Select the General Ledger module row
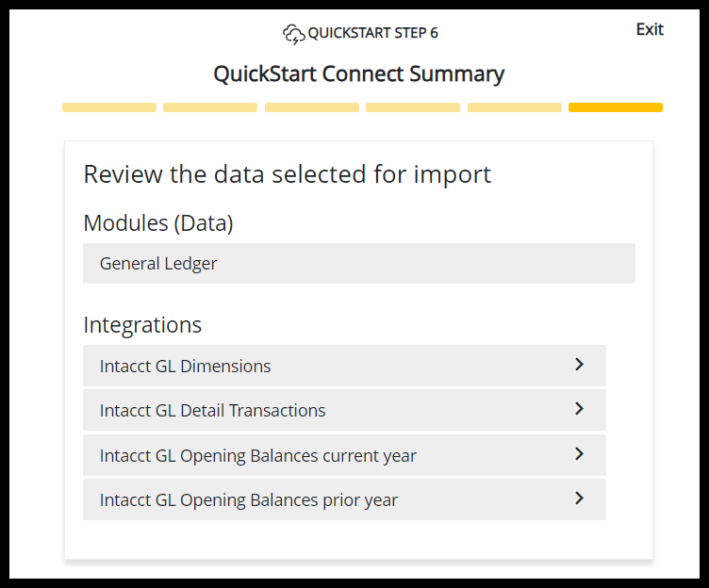This screenshot has height=588, width=709. point(358,264)
